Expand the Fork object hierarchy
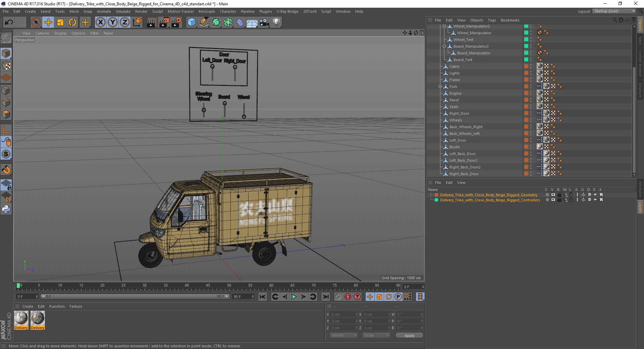The height and width of the screenshot is (349, 644). (440, 87)
